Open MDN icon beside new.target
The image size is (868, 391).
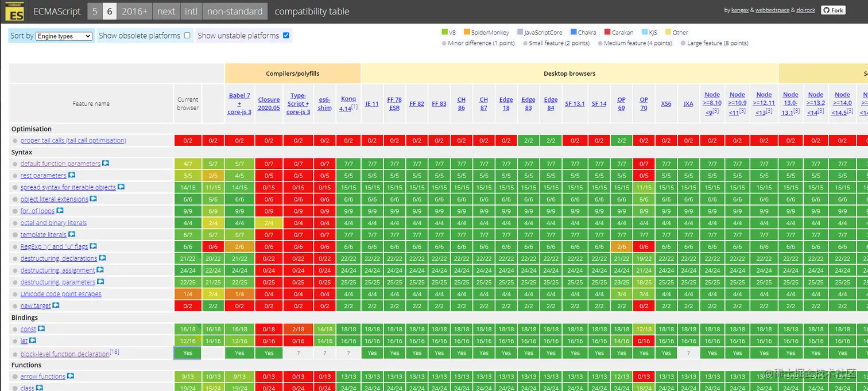point(56,305)
